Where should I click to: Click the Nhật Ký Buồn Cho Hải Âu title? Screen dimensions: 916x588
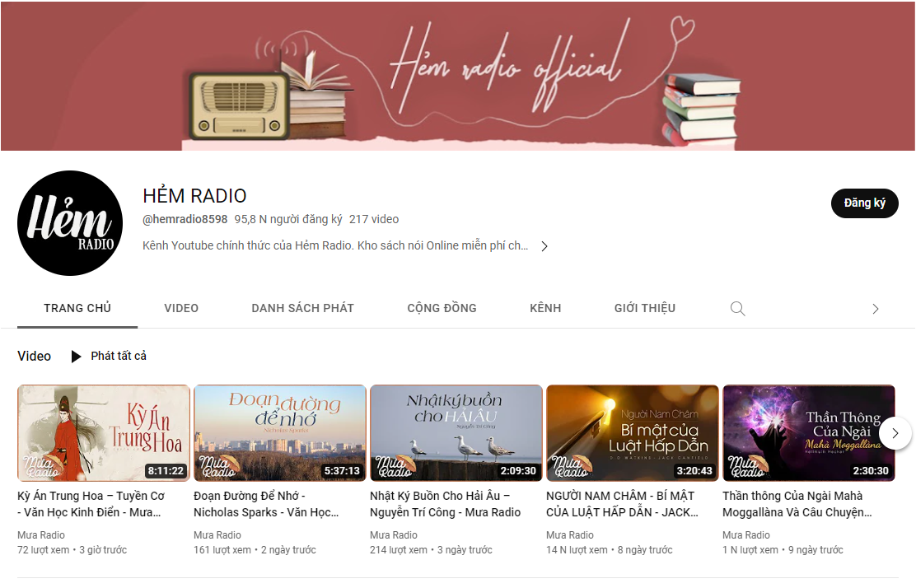445,504
